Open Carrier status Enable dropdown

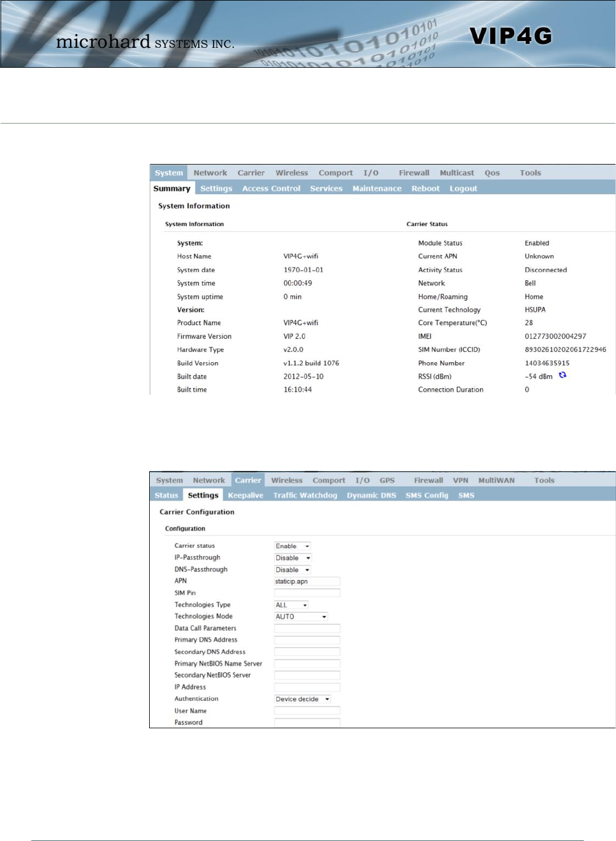click(293, 546)
